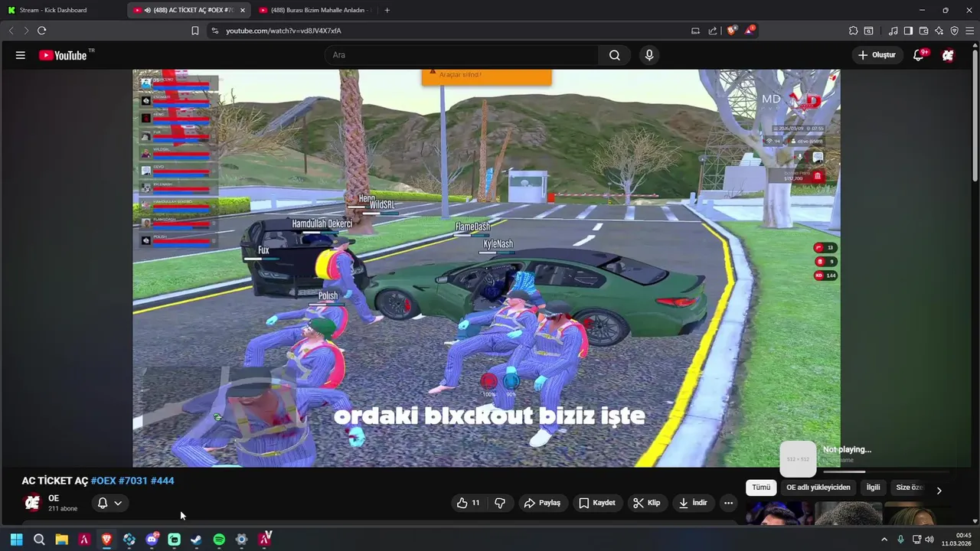Show hidden system tray icons
The width and height of the screenshot is (980, 551).
(884, 540)
